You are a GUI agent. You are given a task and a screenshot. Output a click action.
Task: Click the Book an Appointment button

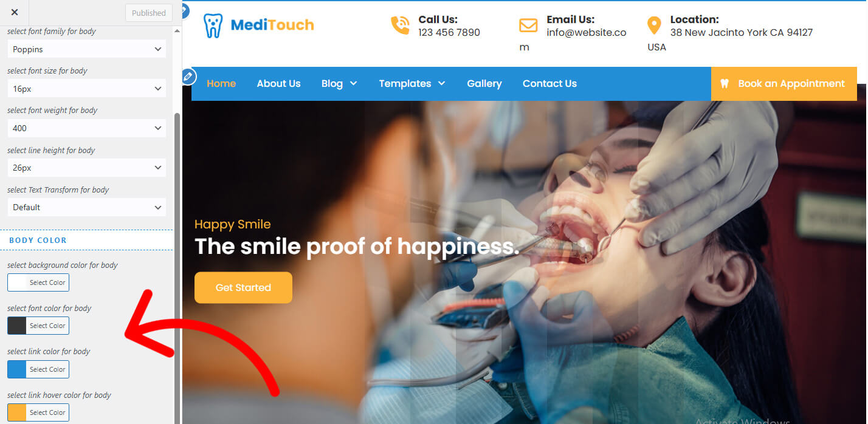pyautogui.click(x=784, y=84)
